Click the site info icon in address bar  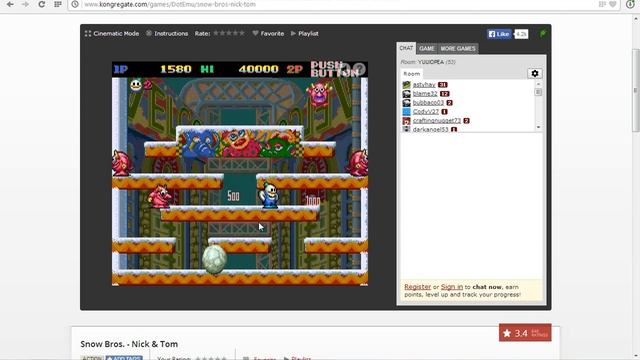[x=75, y=4]
